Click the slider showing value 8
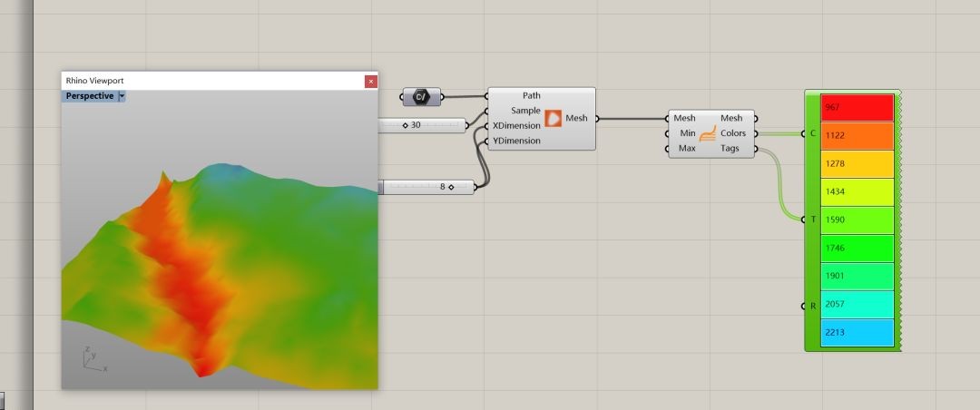The height and width of the screenshot is (410, 980). [426, 186]
